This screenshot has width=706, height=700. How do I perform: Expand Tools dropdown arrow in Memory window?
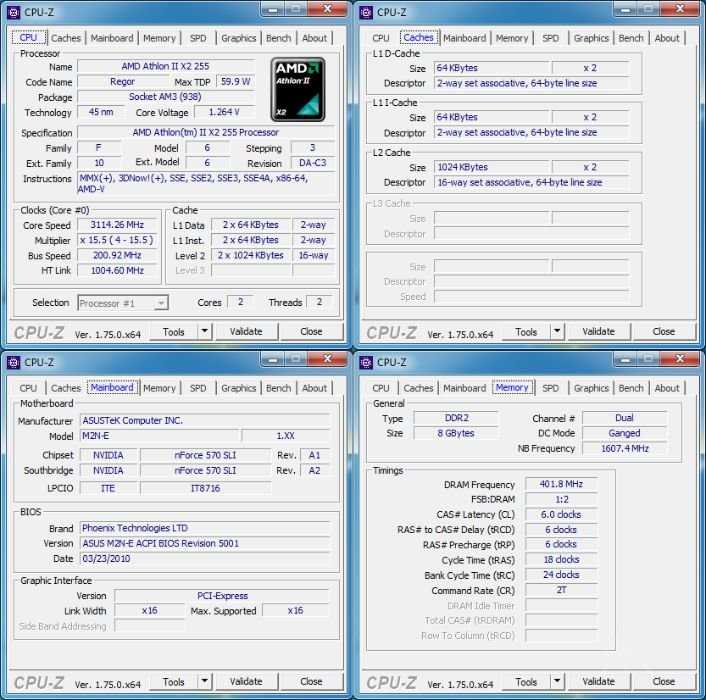[x=557, y=682]
